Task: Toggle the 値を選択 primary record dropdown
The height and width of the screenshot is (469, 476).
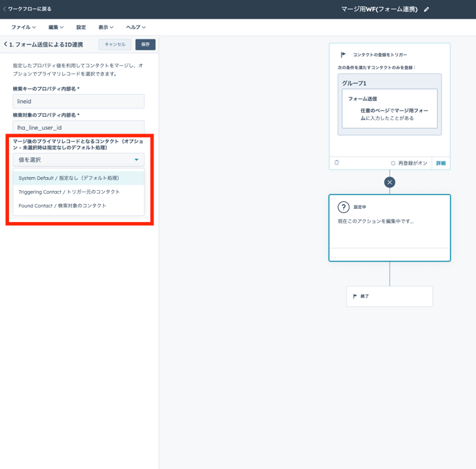Action: pyautogui.click(x=78, y=160)
